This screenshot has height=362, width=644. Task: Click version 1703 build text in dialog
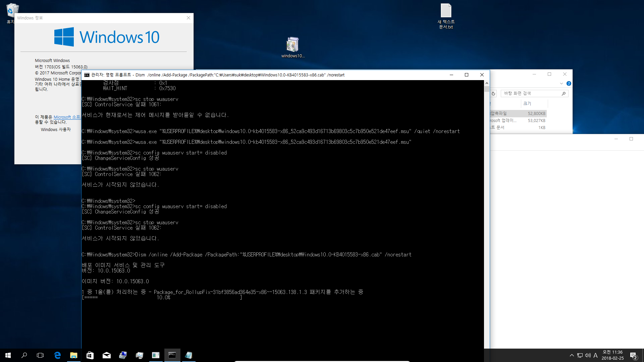pos(61,67)
